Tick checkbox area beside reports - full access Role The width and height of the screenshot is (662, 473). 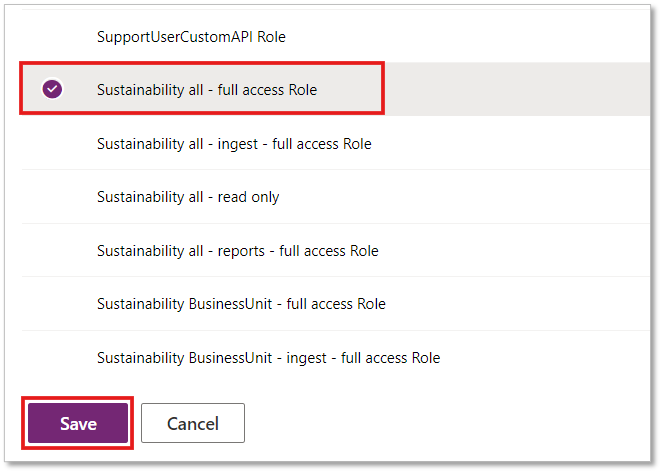52,250
